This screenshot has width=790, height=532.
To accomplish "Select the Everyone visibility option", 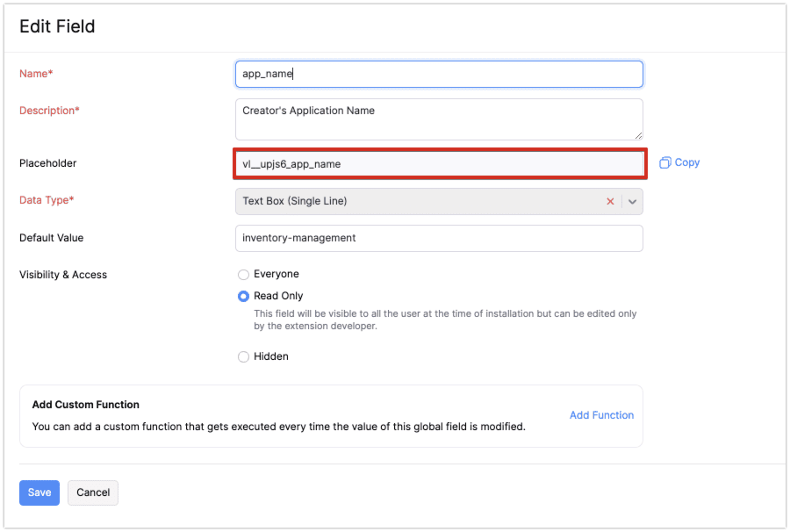I will tap(243, 275).
